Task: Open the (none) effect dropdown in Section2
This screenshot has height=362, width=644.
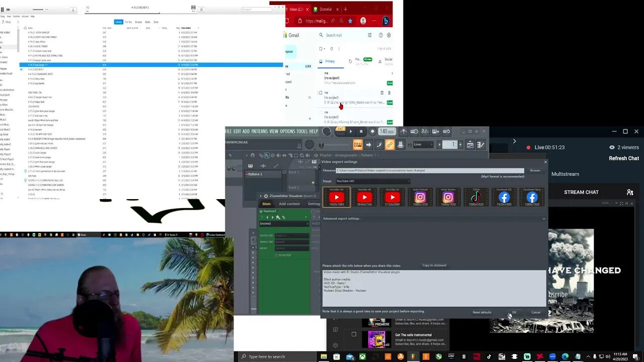Action: click(x=284, y=223)
